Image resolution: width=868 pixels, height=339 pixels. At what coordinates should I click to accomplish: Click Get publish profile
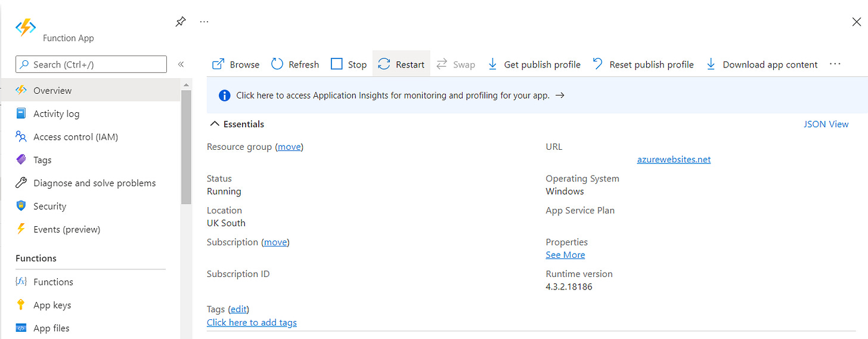click(534, 64)
